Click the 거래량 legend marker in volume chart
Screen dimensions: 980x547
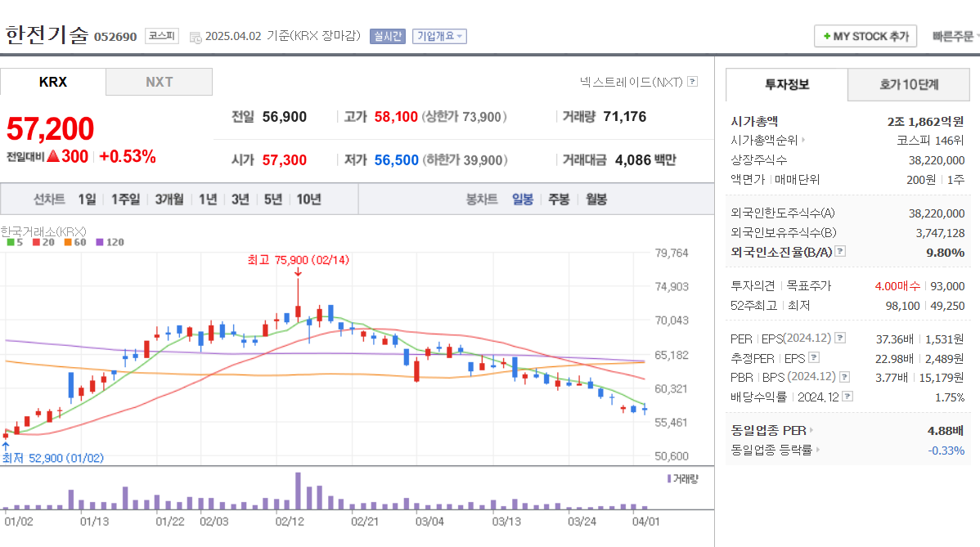(x=669, y=479)
